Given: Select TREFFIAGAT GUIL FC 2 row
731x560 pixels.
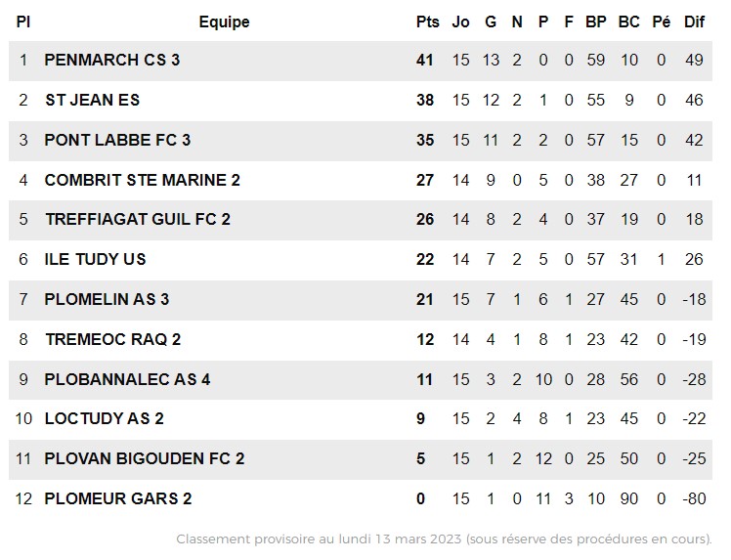Looking at the screenshot, I should (x=361, y=220).
